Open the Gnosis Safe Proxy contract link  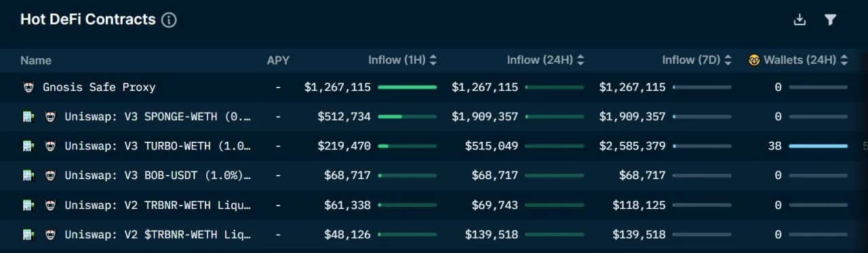pos(99,87)
